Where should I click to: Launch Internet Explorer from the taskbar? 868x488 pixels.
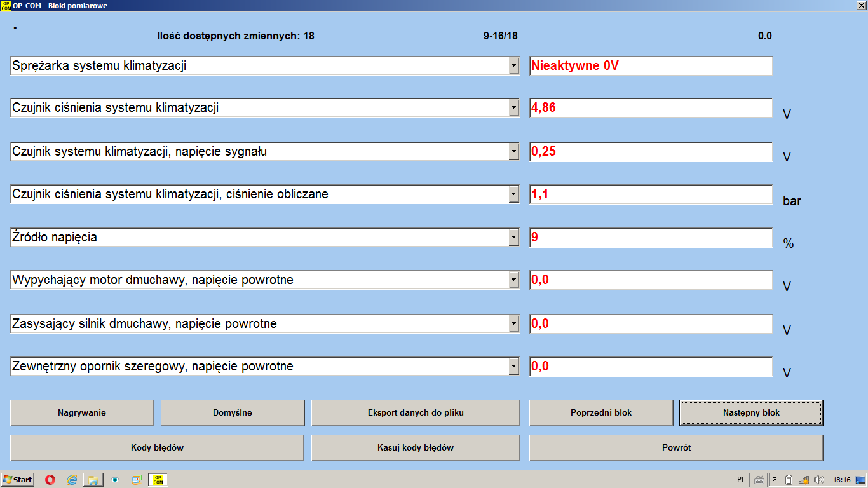click(72, 480)
